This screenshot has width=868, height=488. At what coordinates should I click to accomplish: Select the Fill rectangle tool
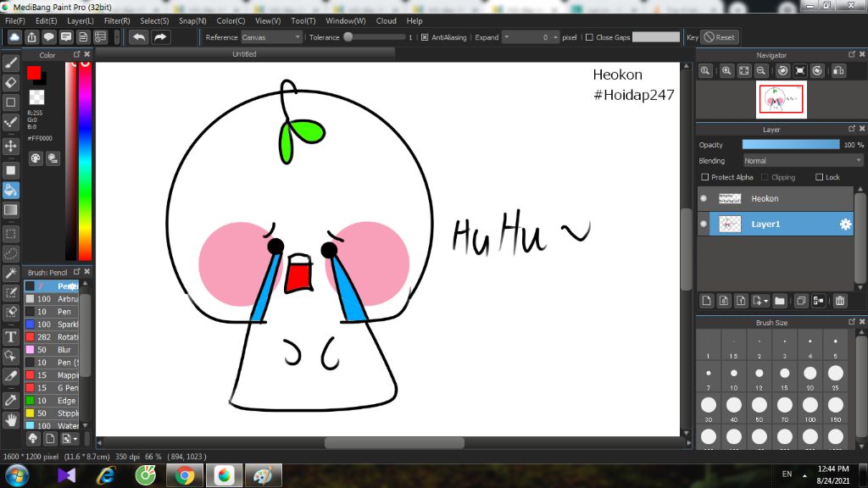coord(10,170)
